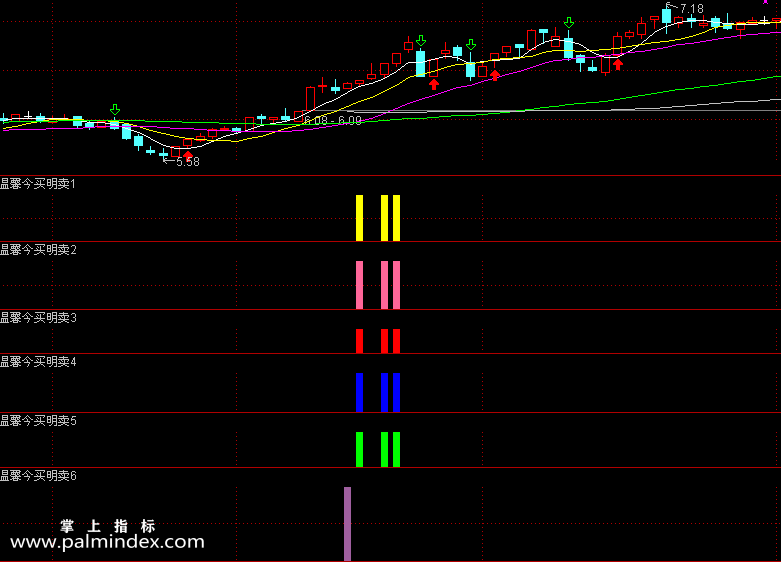
Task: Click the rightmost red buy arrow
Action: (618, 64)
